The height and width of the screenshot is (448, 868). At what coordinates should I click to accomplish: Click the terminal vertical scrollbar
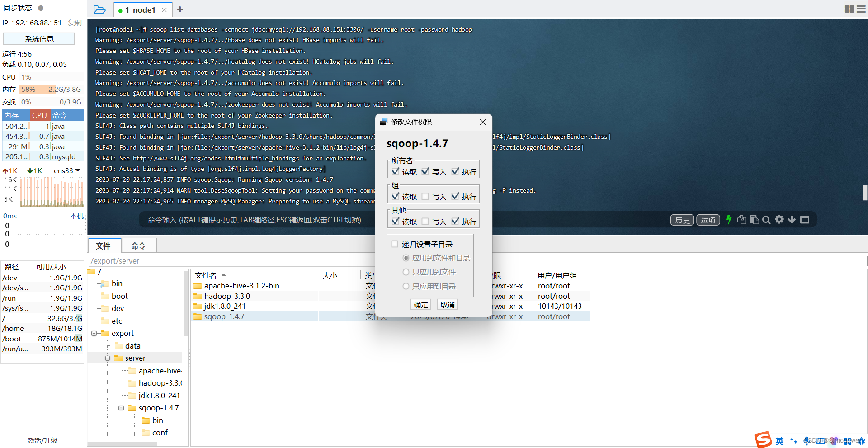[865, 193]
